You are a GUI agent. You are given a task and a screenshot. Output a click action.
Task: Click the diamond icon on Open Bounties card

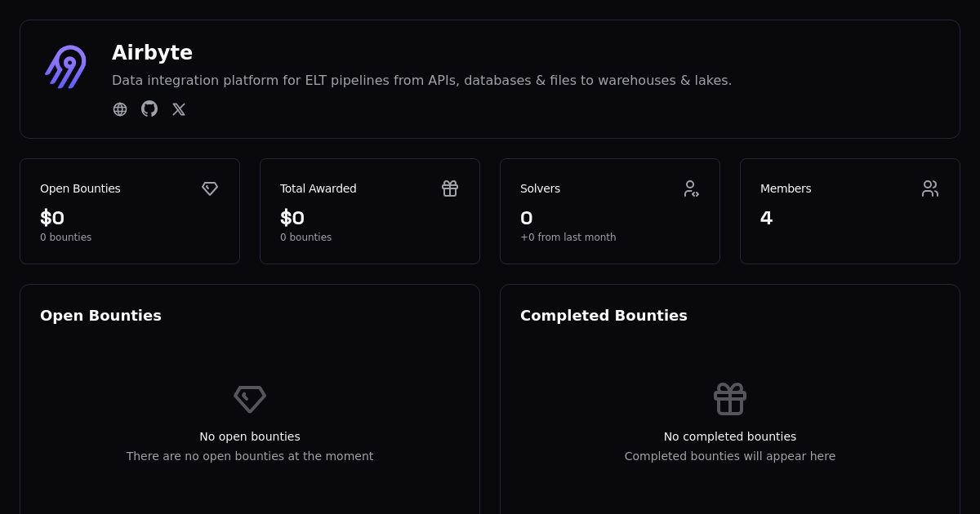[x=210, y=188]
